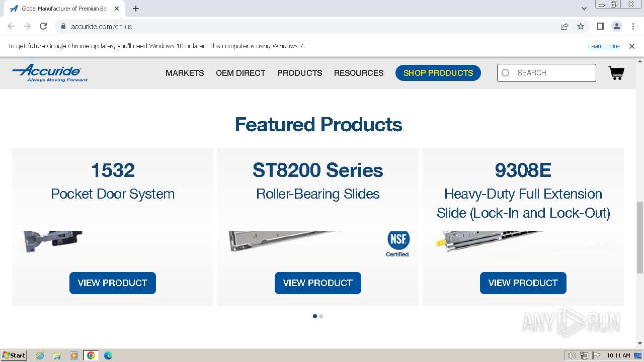Click the NSF Certified badge
Screen dimensions: 644x362
397,244
